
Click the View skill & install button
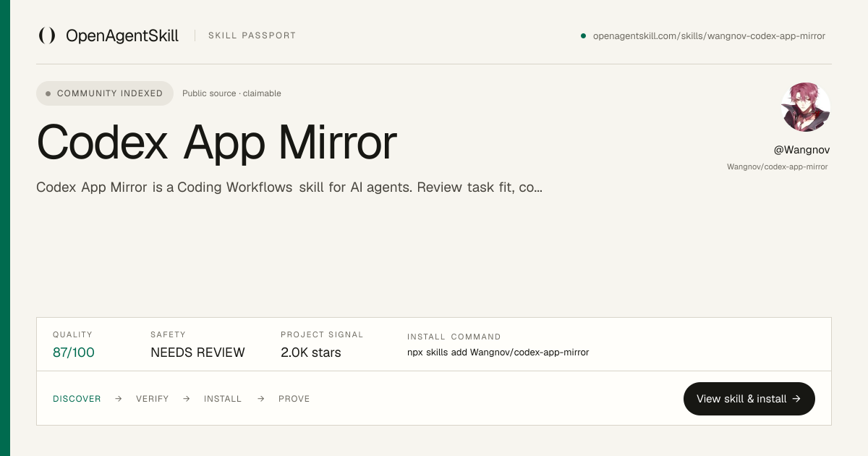pyautogui.click(x=749, y=399)
